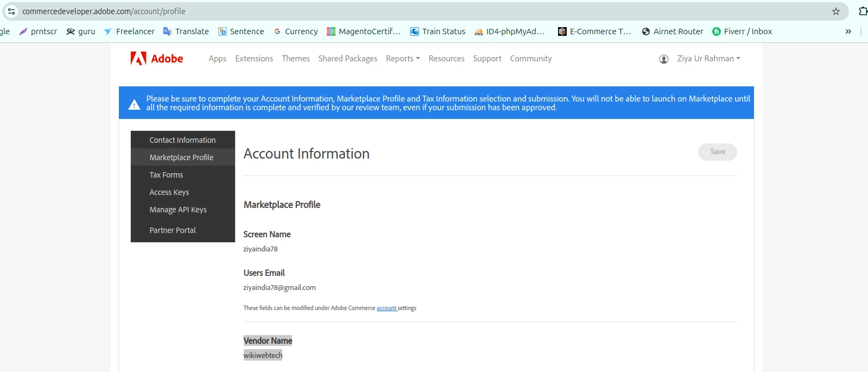Click the Screen Name label

(267, 234)
